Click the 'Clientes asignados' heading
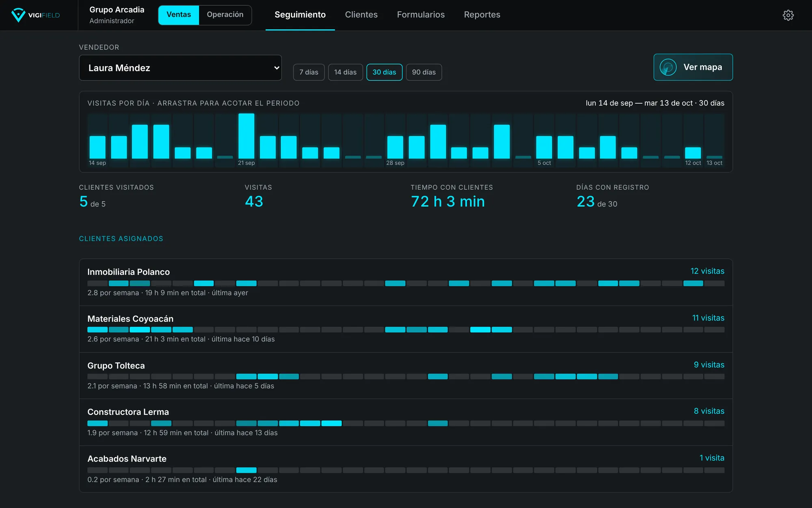The width and height of the screenshot is (812, 508). pyautogui.click(x=121, y=239)
